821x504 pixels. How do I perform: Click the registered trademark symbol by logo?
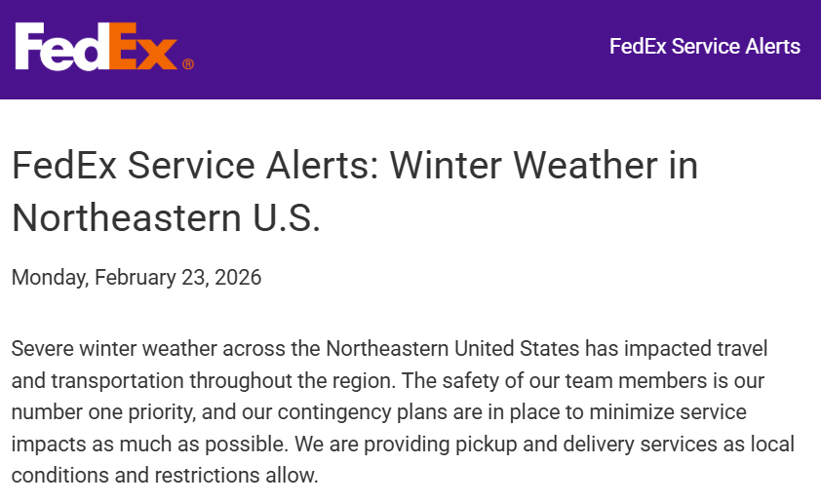[x=187, y=64]
